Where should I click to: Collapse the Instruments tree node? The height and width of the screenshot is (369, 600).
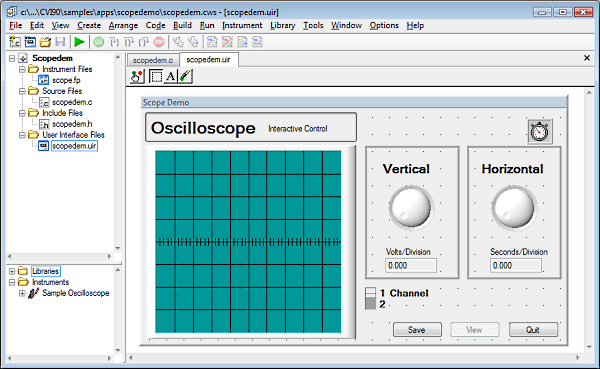tap(12, 282)
